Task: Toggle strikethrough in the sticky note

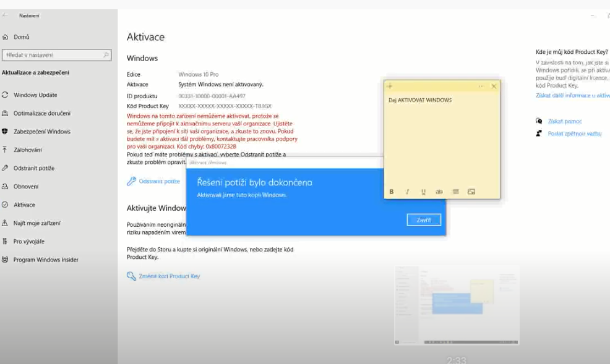Action: pos(439,192)
